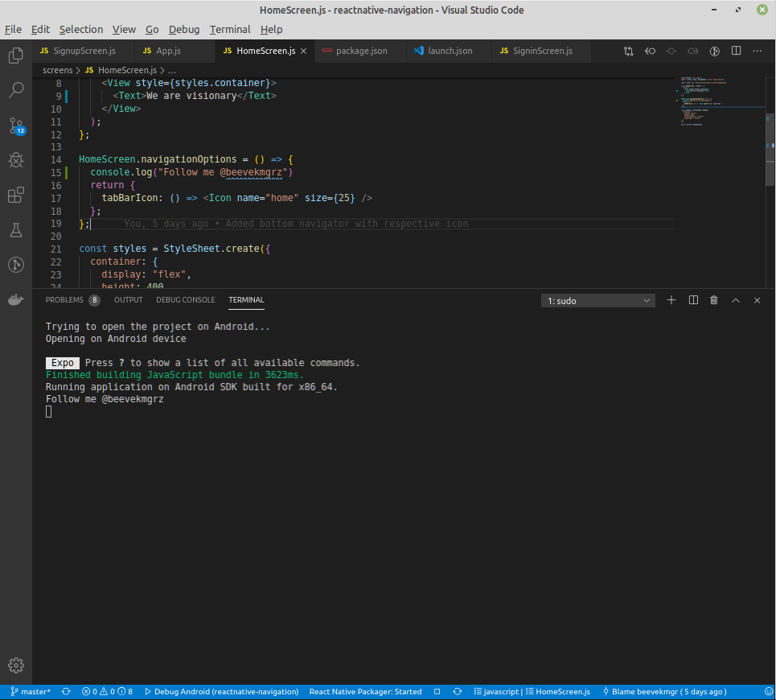
Task: Expand the panel with the chevron up
Action: point(735,299)
